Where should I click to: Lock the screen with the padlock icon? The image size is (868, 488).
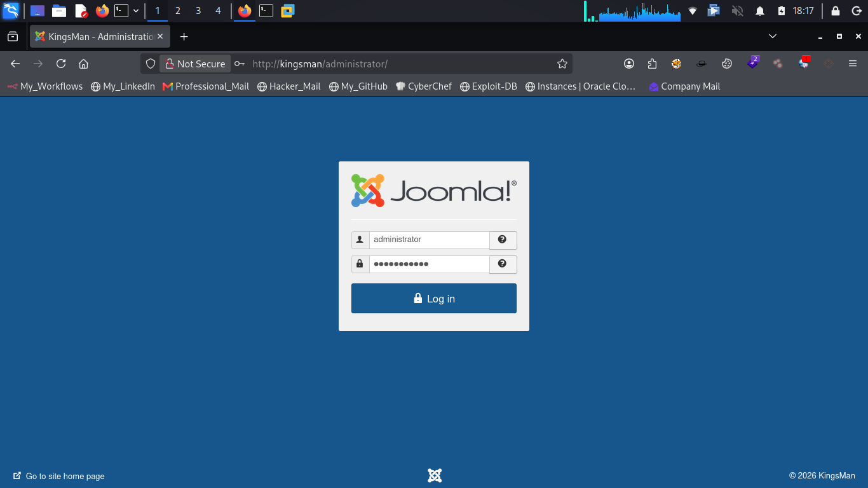836,11
